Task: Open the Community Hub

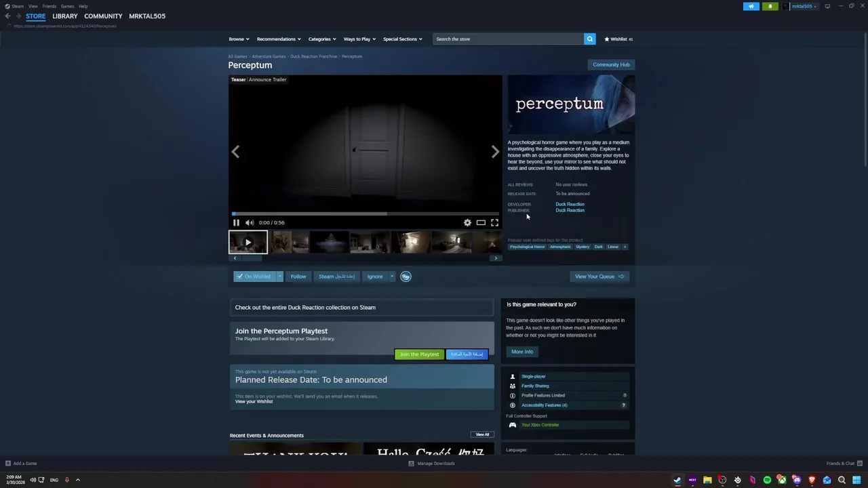Action: [611, 64]
